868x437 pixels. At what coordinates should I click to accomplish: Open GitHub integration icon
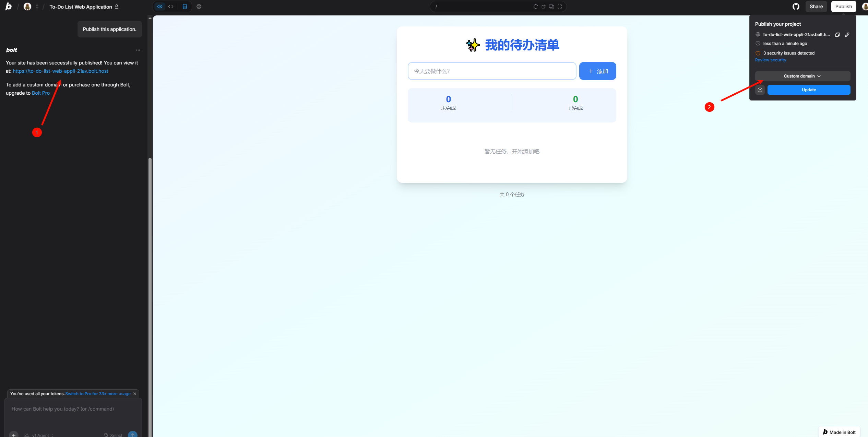click(796, 7)
